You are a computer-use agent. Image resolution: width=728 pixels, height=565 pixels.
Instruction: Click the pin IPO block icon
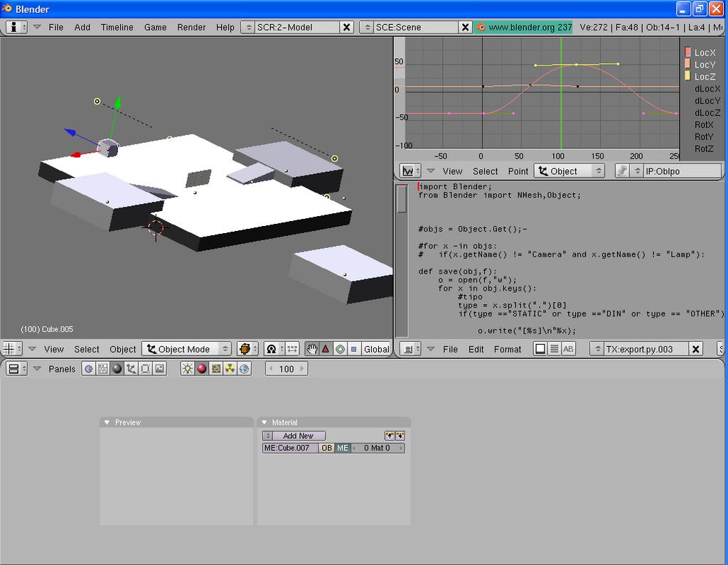621,171
